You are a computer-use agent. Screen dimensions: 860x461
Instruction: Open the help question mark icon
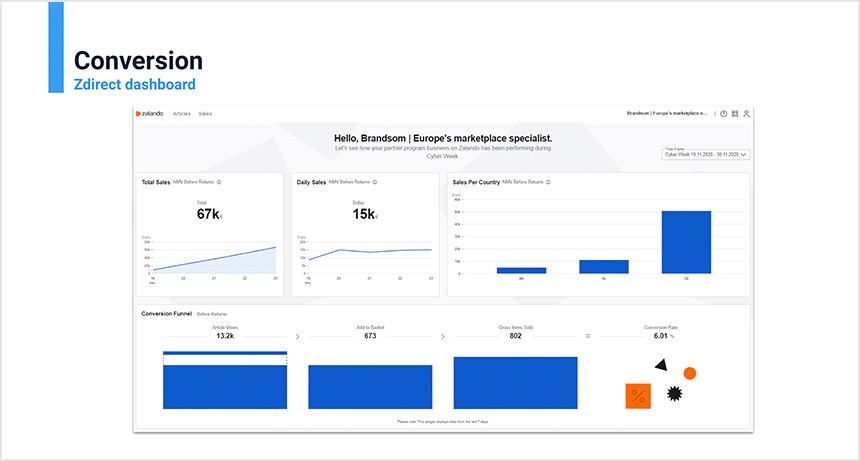coord(723,113)
